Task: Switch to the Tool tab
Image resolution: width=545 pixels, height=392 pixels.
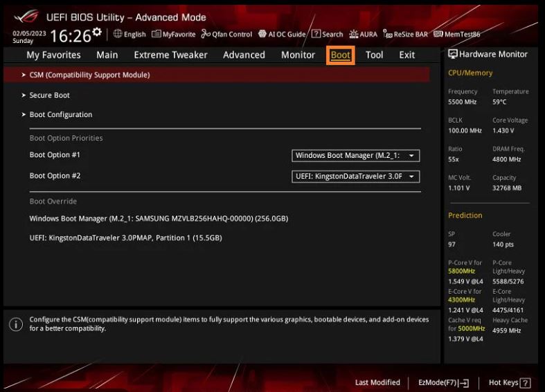Action: pyautogui.click(x=374, y=55)
